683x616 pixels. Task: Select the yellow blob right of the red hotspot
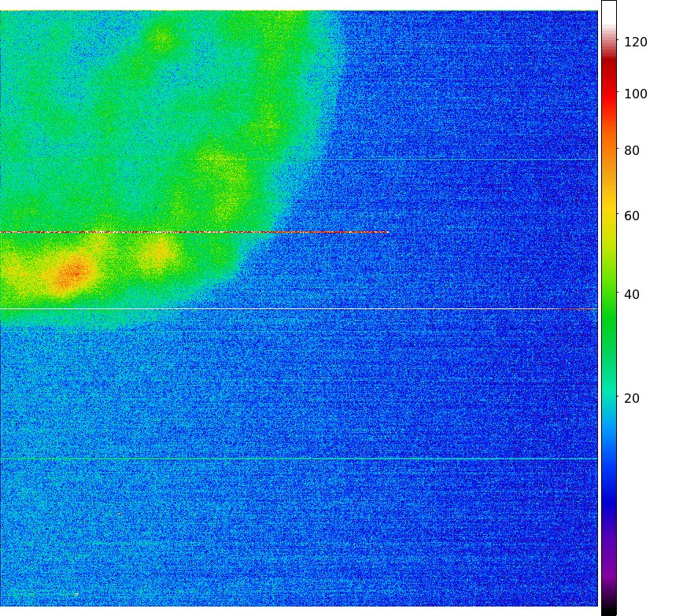pos(159,251)
